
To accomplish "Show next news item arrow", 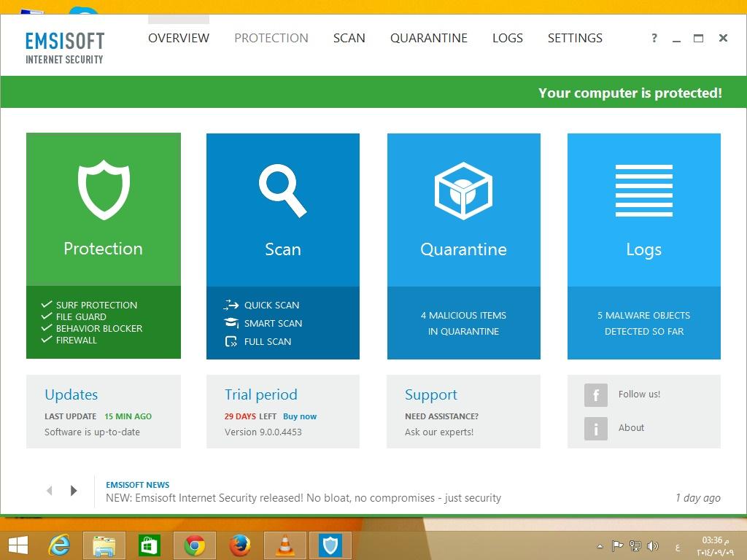I will (x=74, y=491).
